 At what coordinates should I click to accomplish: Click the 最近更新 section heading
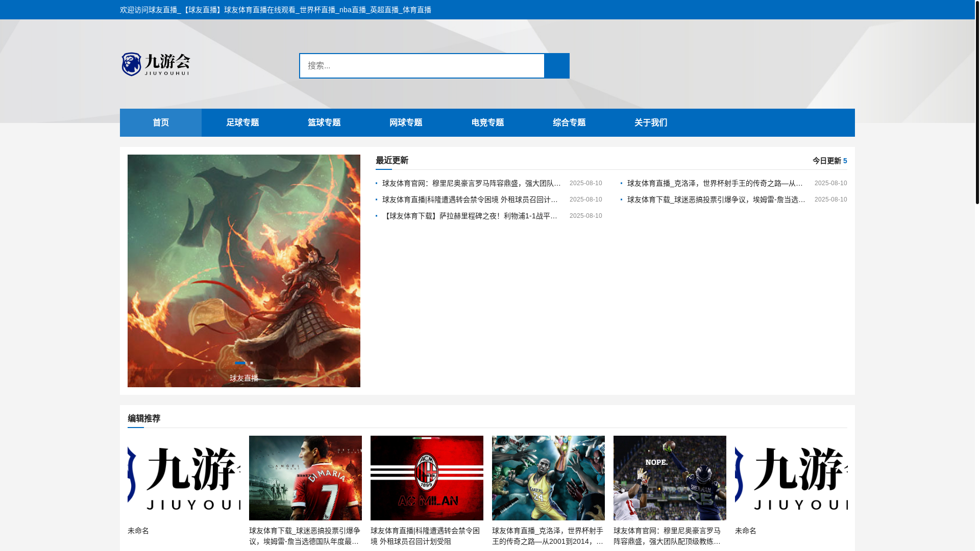coord(392,160)
